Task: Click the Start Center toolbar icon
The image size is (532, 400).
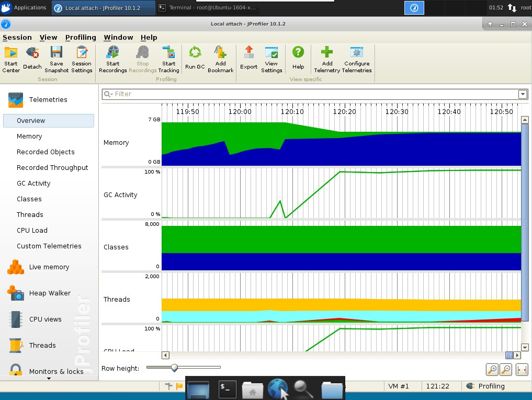Action: click(11, 59)
